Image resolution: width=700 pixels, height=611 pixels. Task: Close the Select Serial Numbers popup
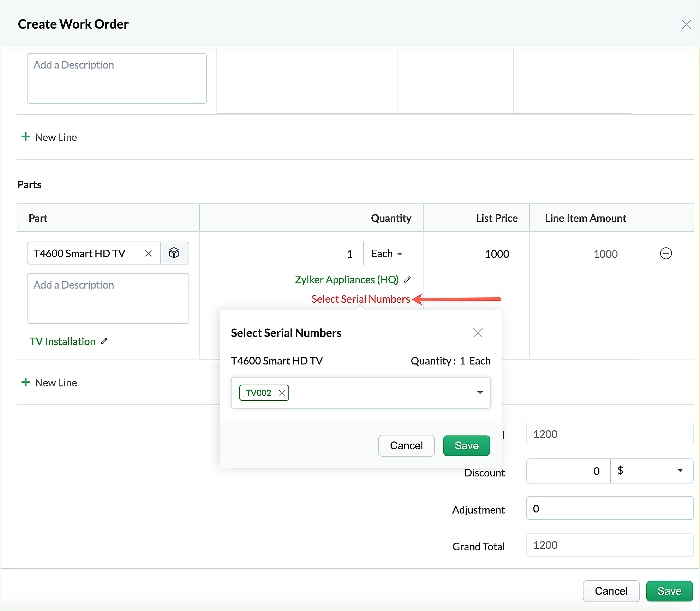coord(478,333)
